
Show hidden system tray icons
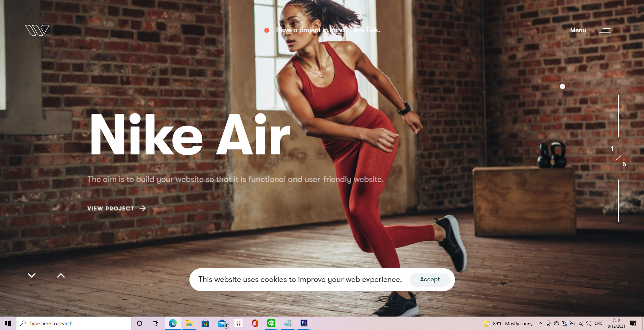[540, 323]
